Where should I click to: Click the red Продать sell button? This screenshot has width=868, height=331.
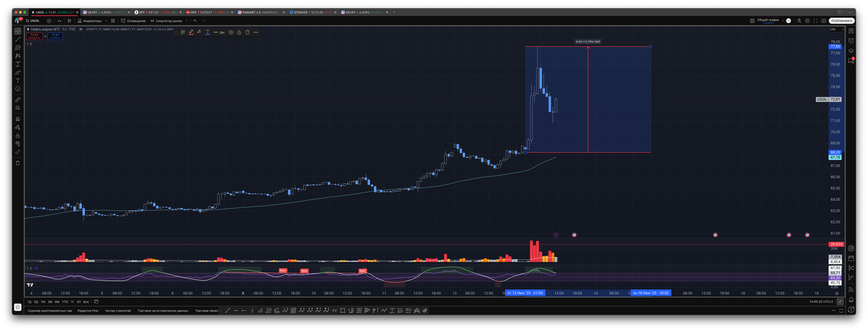pyautogui.click(x=35, y=35)
